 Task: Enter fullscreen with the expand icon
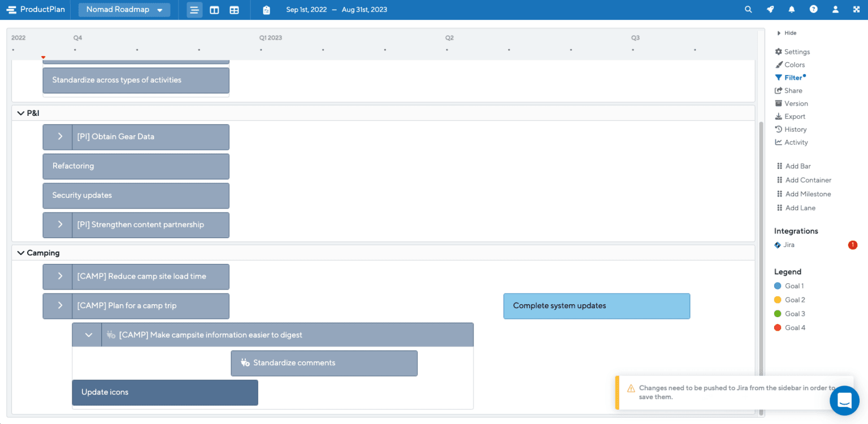coord(856,10)
